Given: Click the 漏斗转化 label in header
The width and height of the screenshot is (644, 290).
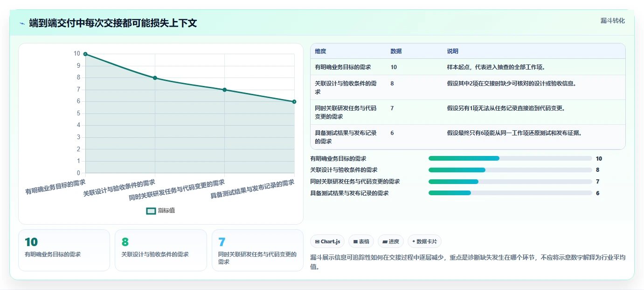Looking at the screenshot, I should point(612,21).
